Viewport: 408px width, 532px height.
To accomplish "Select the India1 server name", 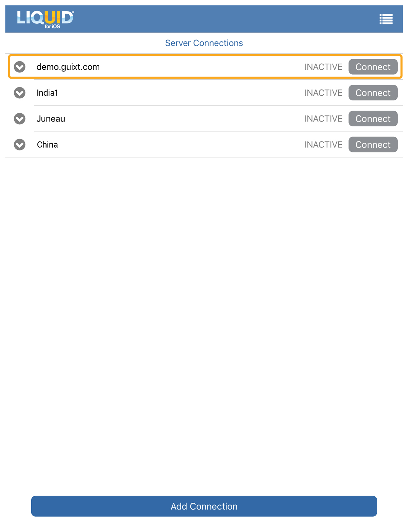I will pyautogui.click(x=47, y=93).
